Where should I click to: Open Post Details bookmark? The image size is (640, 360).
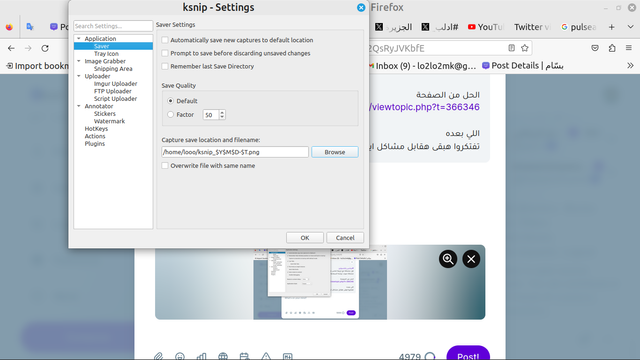tap(522, 66)
